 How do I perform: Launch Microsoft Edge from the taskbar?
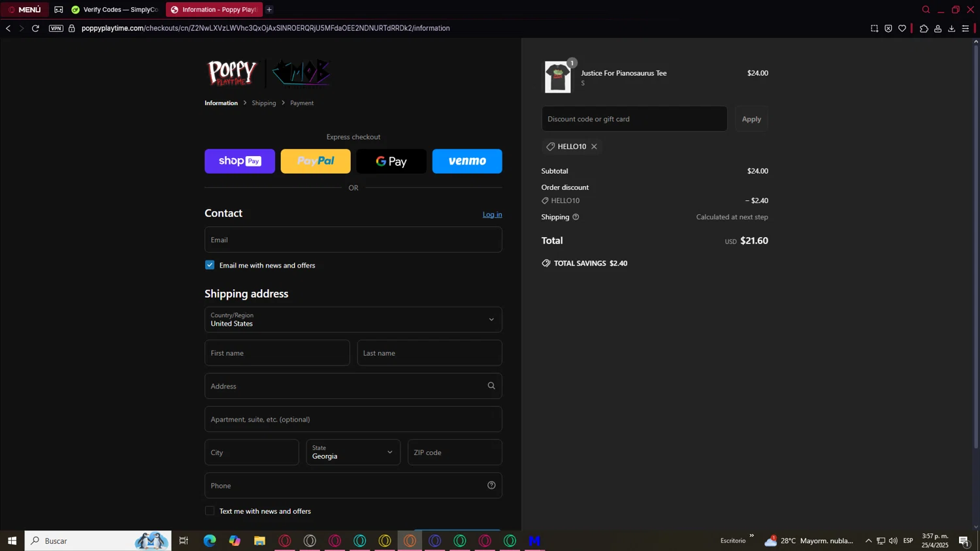(210, 541)
